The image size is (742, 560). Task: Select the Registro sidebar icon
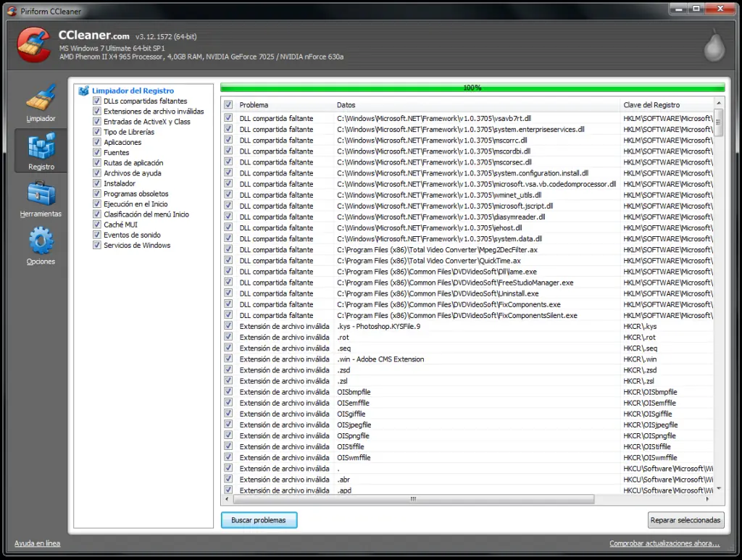tap(41, 146)
